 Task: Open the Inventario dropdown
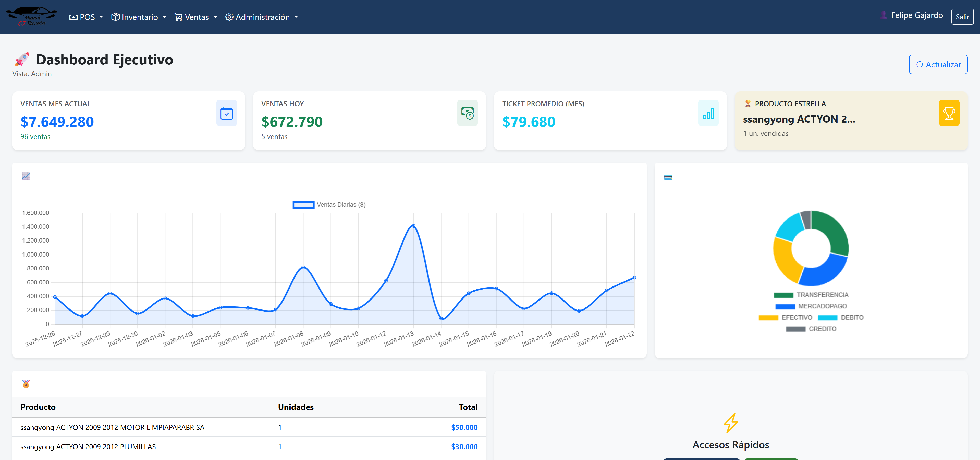point(139,17)
